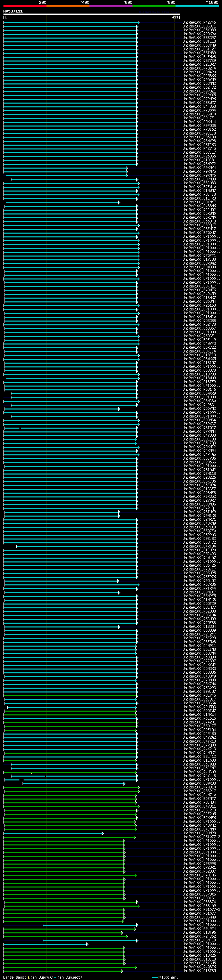Select the UniRef100_C5XML4 label
This screenshot has height=980, width=222.
pyautogui.click(x=199, y=122)
